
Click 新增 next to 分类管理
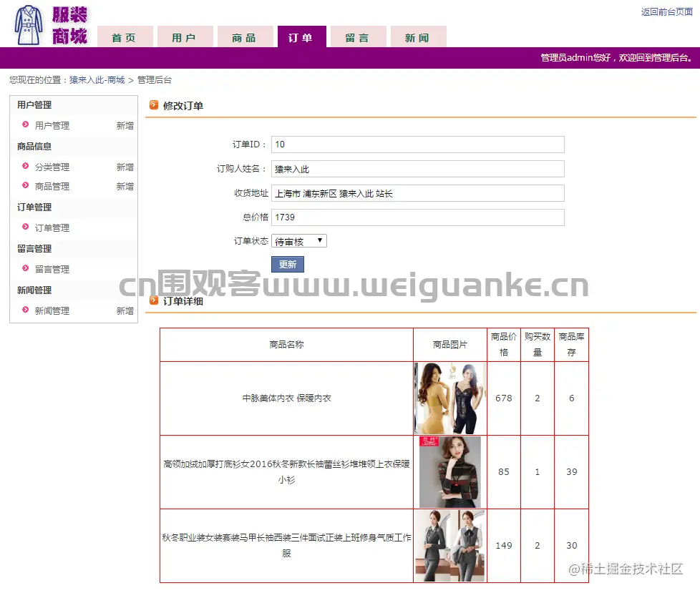click(125, 167)
